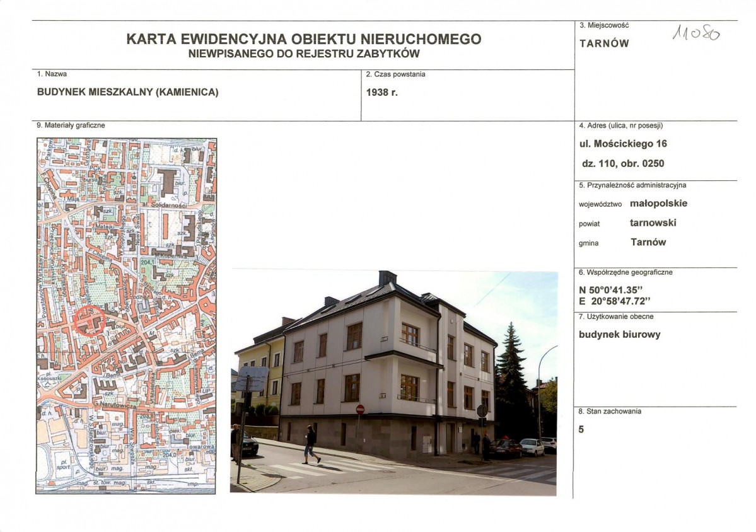756x532 pixels.
Task: Click the '1. Nazwa' field label
Action: tap(52, 74)
